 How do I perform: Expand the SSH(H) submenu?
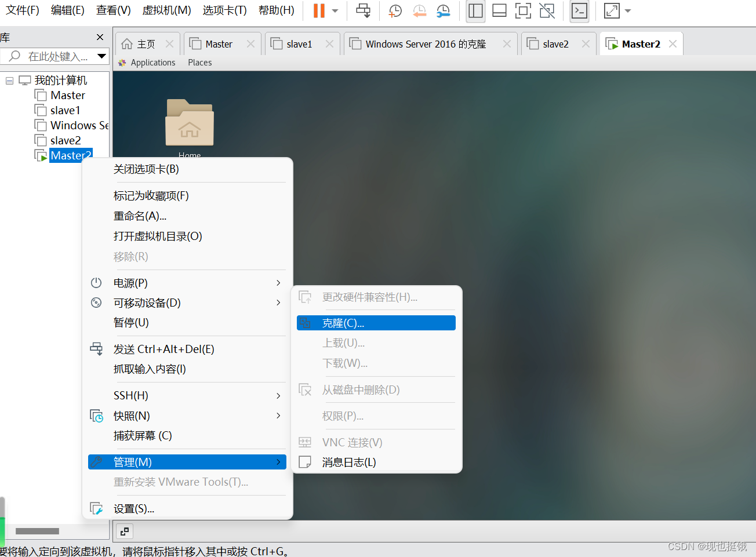click(187, 396)
